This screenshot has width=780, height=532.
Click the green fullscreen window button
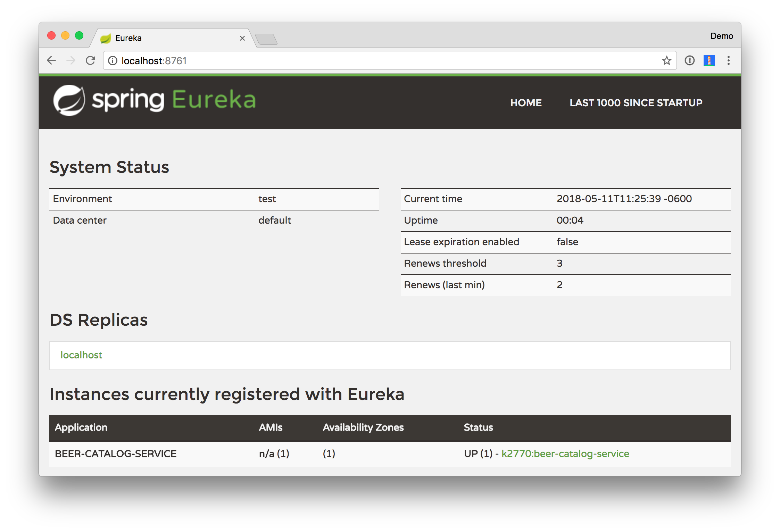coord(79,35)
